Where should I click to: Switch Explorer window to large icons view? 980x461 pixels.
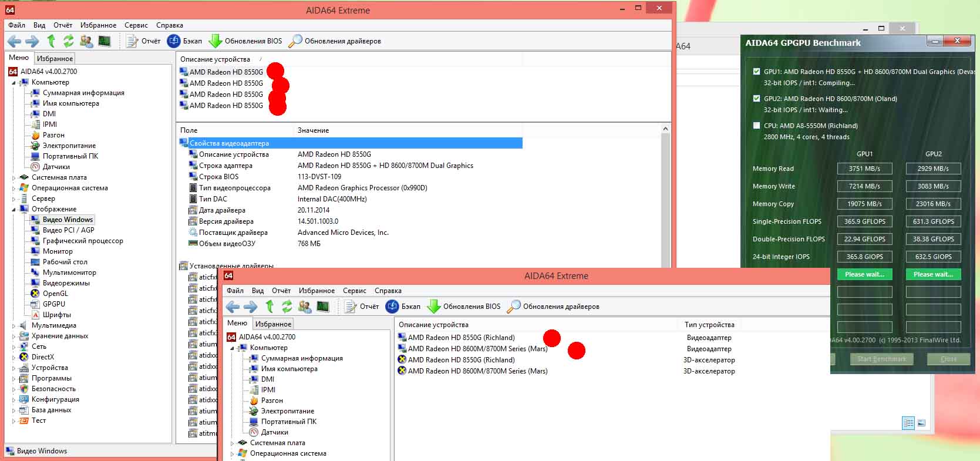click(921, 423)
